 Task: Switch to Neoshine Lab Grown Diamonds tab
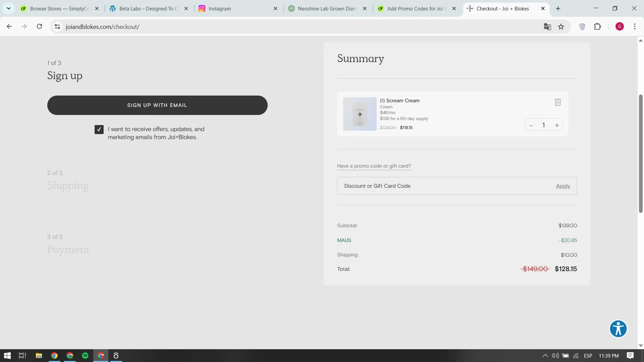(328, 9)
